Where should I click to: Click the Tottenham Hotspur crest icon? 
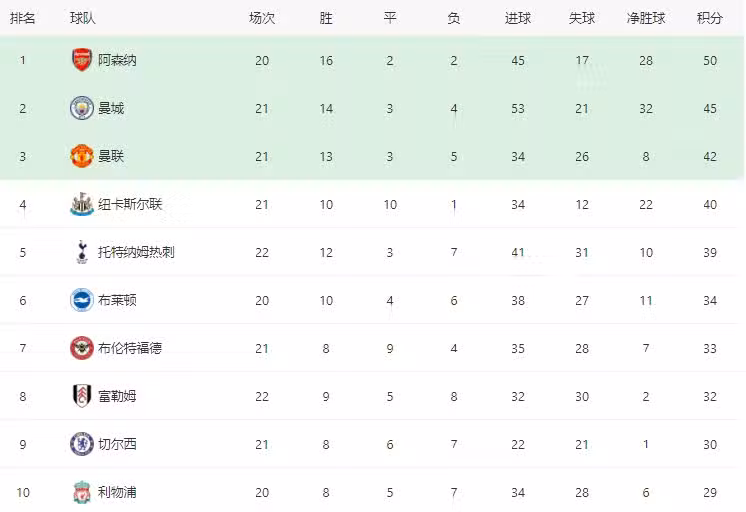click(81, 252)
